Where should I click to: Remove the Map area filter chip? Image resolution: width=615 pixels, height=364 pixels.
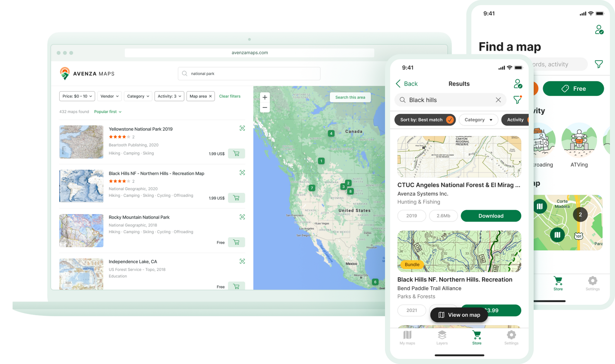pyautogui.click(x=210, y=96)
